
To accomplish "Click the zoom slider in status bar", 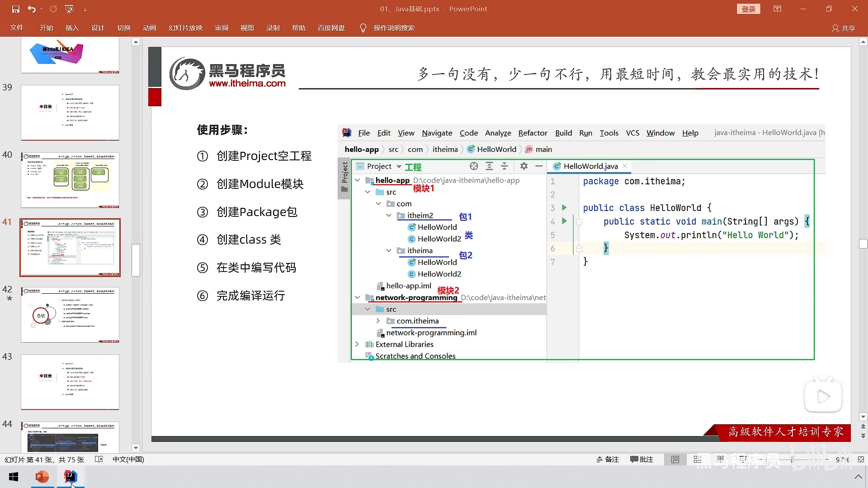I will tap(792, 459).
